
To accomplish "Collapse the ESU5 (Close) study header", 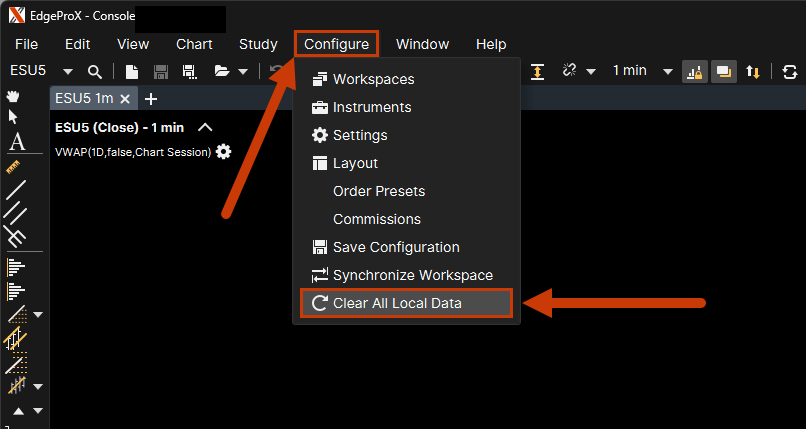I will (x=205, y=127).
